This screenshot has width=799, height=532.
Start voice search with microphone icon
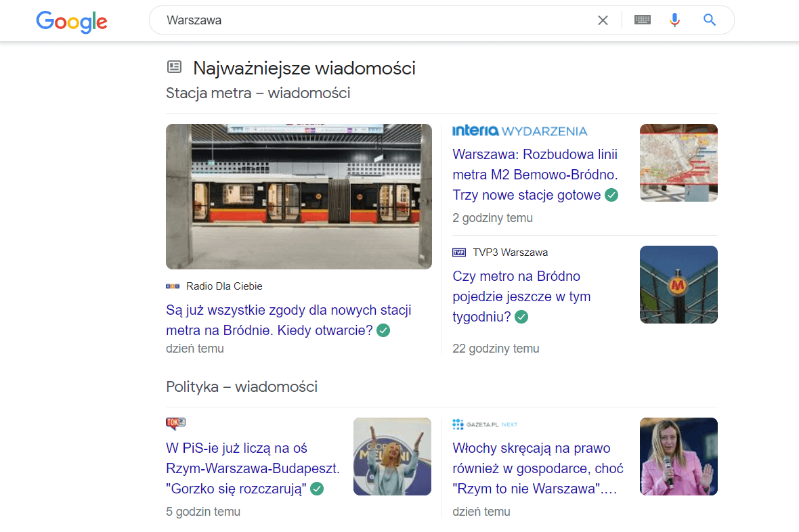[674, 20]
